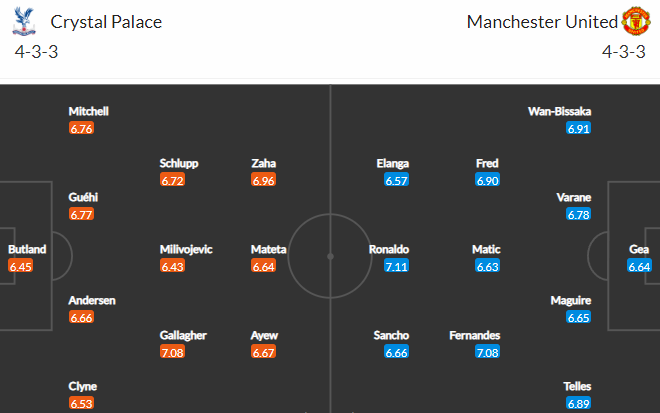Click the Crystal Palace club crest
This screenshot has width=660, height=413.
pos(24,21)
